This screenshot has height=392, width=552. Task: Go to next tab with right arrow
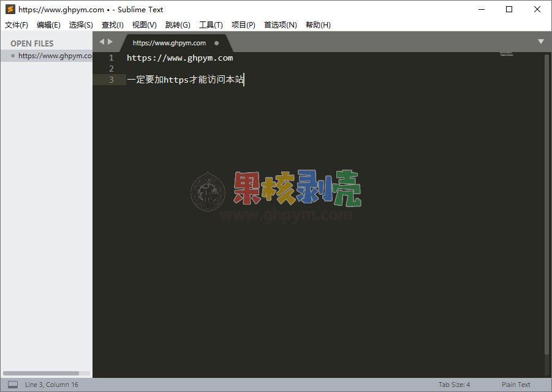coord(110,42)
